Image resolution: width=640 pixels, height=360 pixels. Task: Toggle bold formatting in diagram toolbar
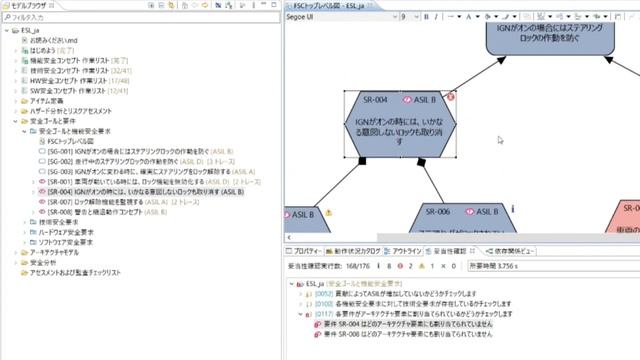point(427,17)
